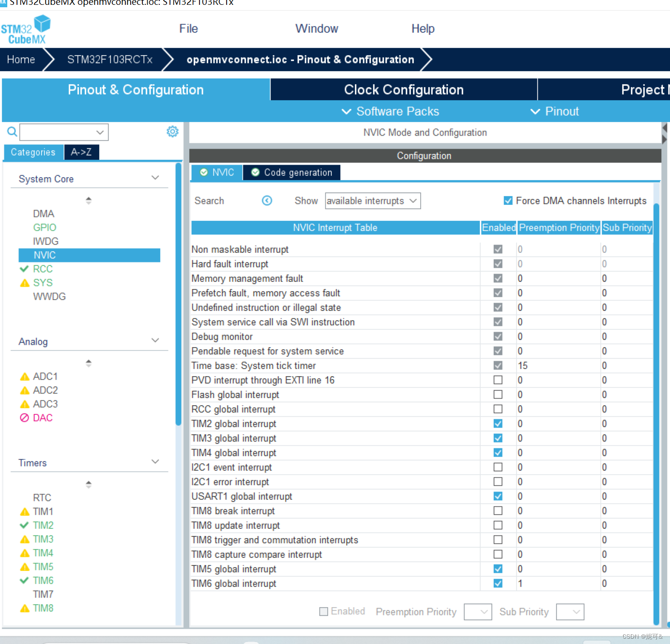Click the green check icon beside TIM2
The height and width of the screenshot is (644, 670).
pyautogui.click(x=24, y=525)
